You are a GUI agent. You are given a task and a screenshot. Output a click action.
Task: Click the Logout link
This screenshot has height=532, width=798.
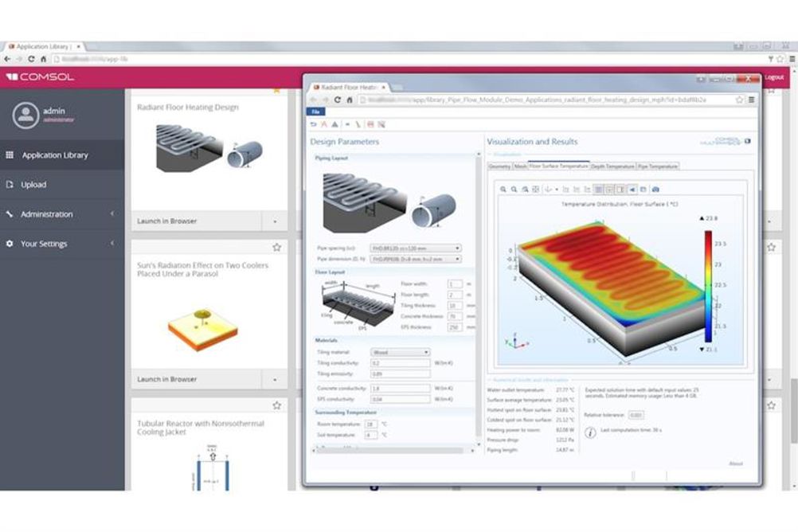pos(774,77)
